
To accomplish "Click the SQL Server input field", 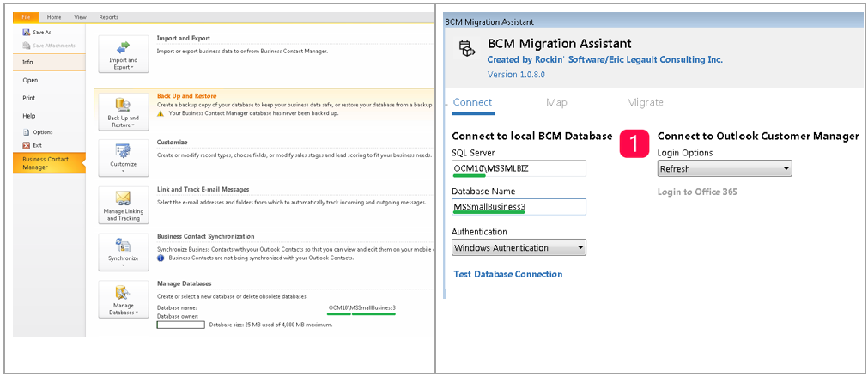I will click(x=519, y=168).
